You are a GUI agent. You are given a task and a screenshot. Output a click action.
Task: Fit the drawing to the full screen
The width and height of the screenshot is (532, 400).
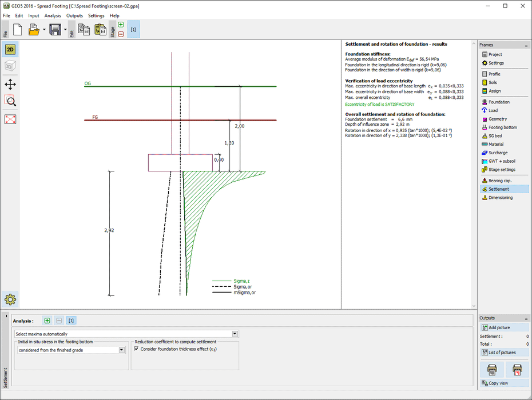(10, 119)
